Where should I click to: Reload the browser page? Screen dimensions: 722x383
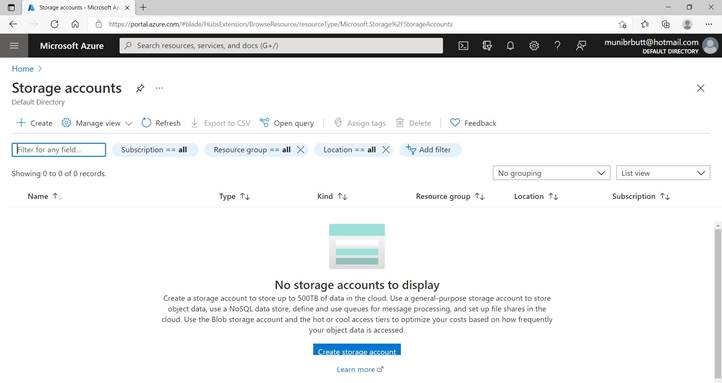[54, 24]
